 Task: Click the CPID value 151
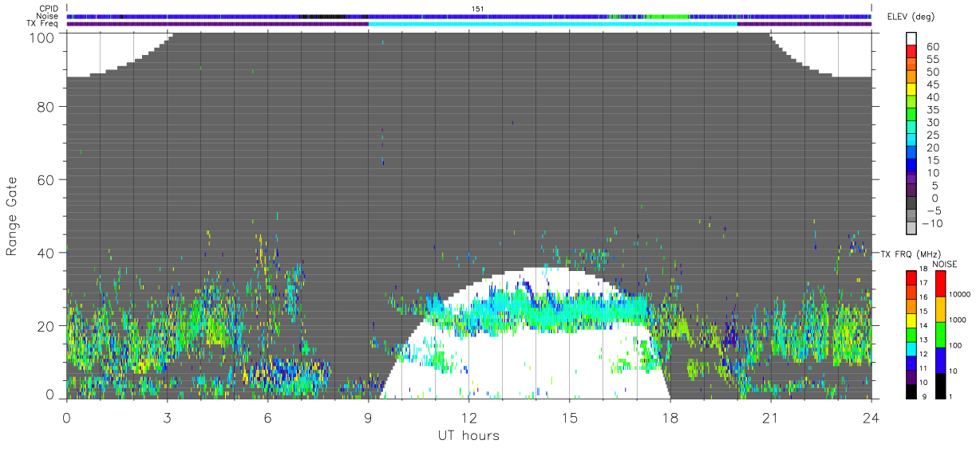point(477,9)
